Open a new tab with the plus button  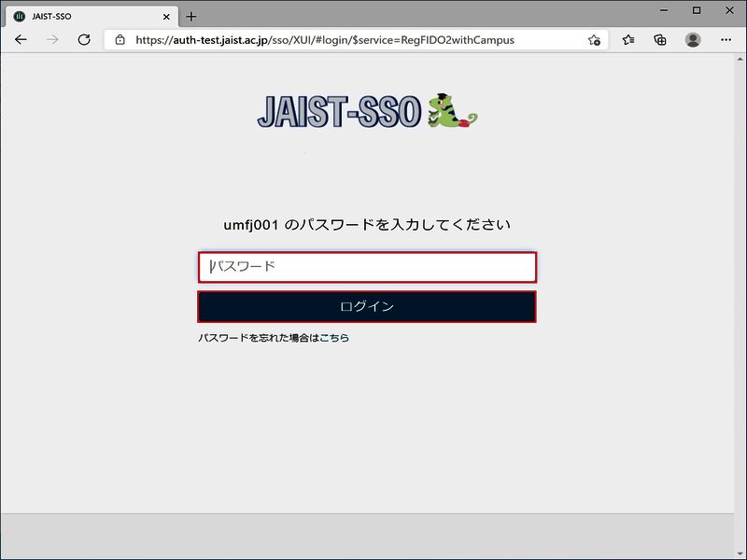point(191,16)
